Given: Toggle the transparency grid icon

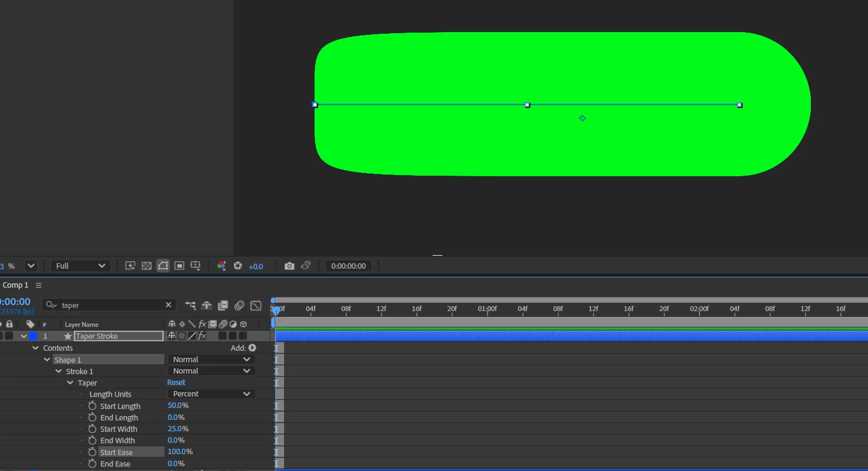Looking at the screenshot, I should tap(146, 266).
